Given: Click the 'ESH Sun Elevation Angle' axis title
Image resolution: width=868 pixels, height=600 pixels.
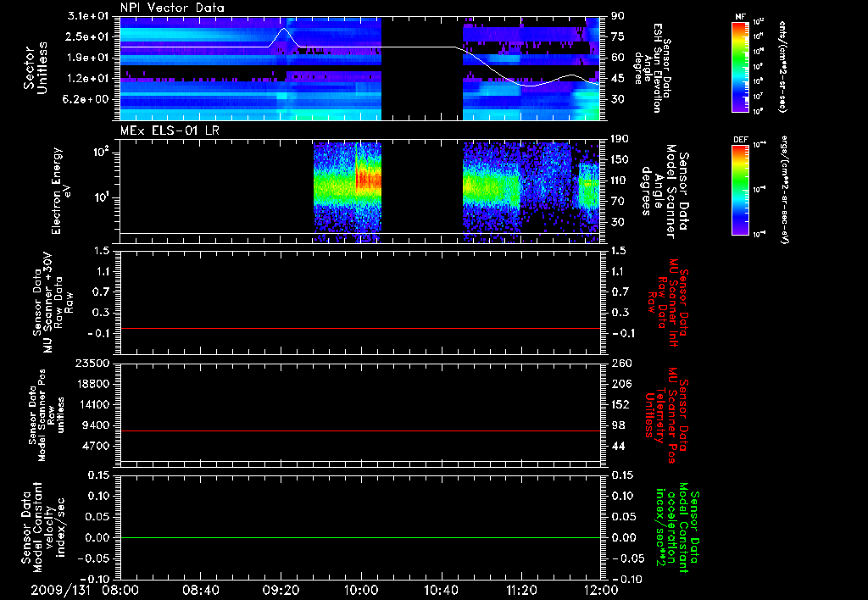Looking at the screenshot, I should click(x=653, y=68).
